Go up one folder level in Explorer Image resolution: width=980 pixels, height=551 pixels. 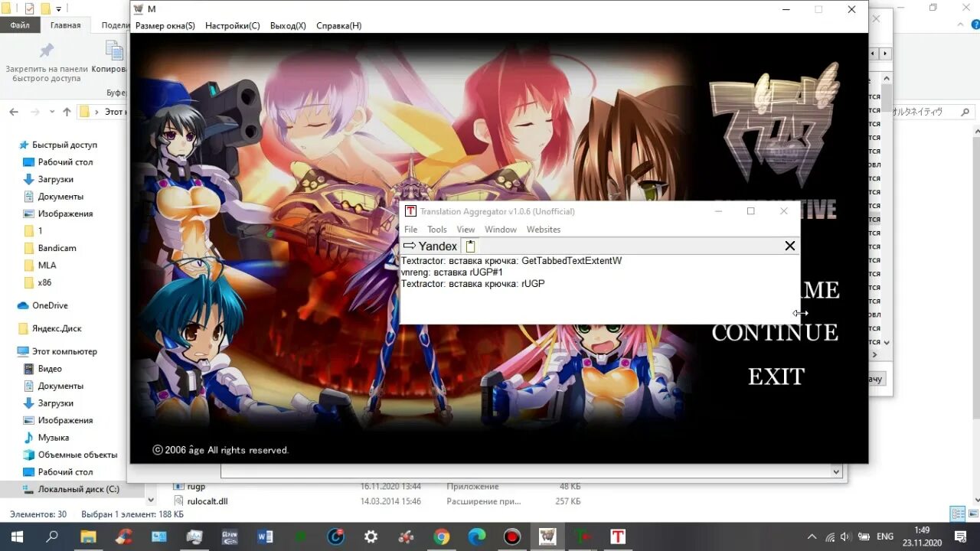[x=67, y=112]
